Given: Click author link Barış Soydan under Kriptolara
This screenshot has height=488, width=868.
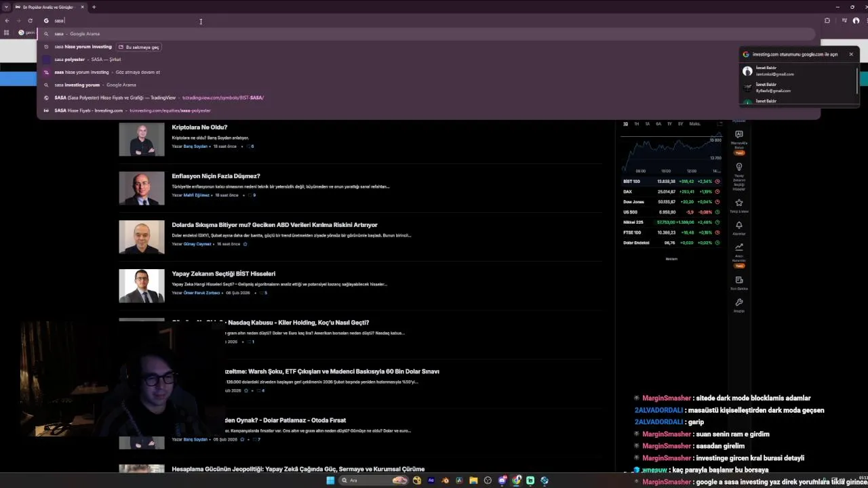Looking at the screenshot, I should (x=195, y=146).
